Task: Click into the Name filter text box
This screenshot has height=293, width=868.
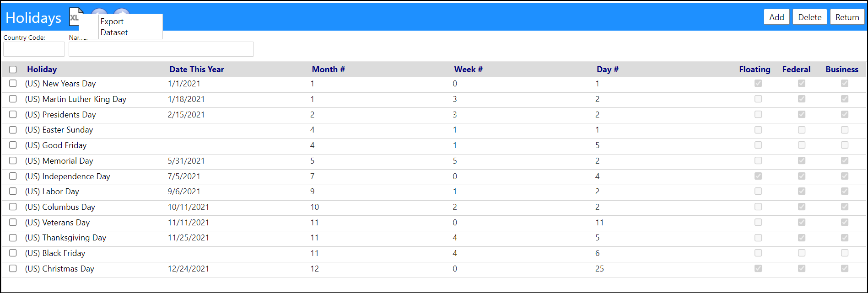Action: 161,49
